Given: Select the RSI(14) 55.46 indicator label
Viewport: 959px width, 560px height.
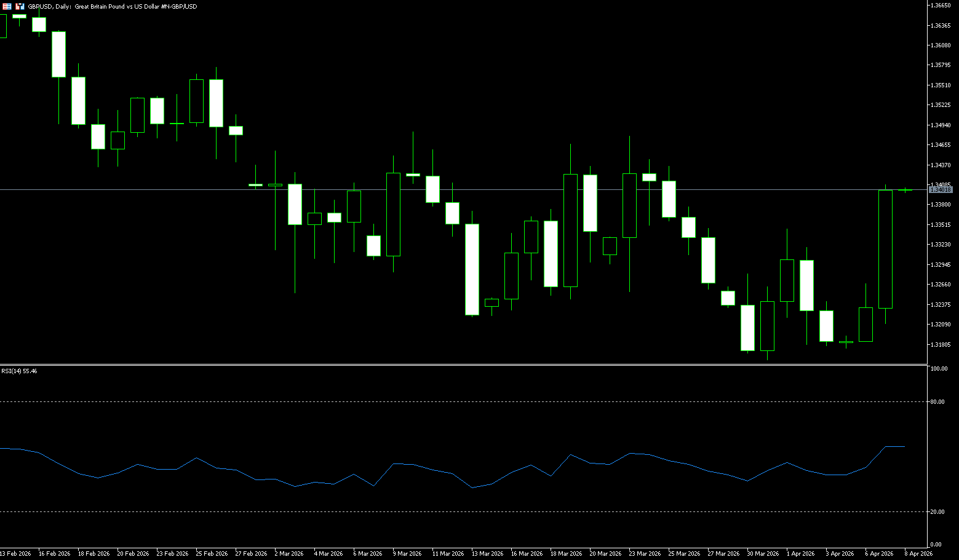Looking at the screenshot, I should pyautogui.click(x=19, y=371).
